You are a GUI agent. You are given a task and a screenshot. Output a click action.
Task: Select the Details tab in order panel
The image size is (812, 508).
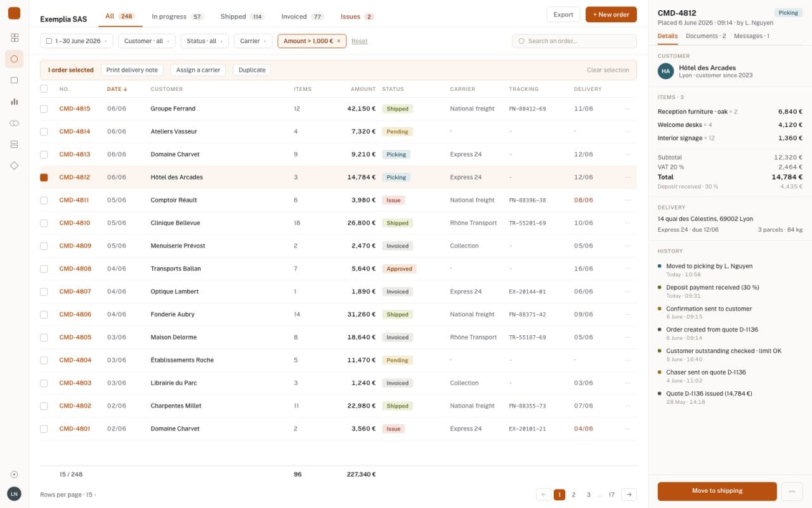point(667,36)
